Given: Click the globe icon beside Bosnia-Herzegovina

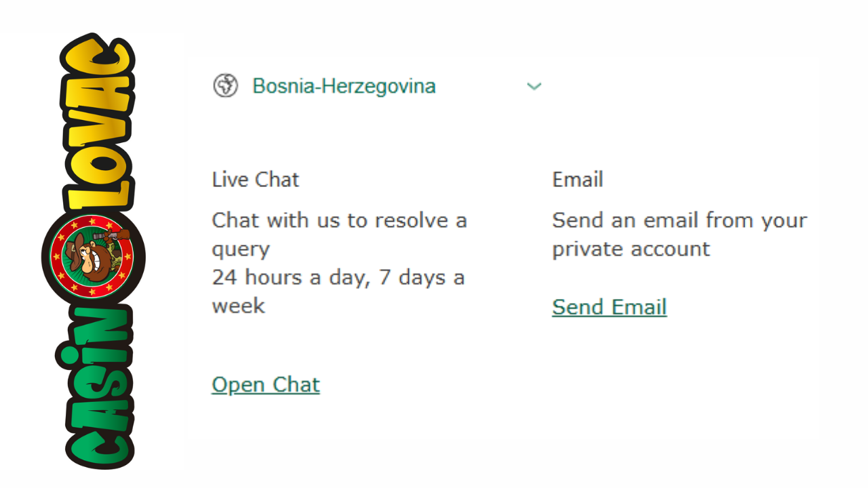Looking at the screenshot, I should [225, 86].
